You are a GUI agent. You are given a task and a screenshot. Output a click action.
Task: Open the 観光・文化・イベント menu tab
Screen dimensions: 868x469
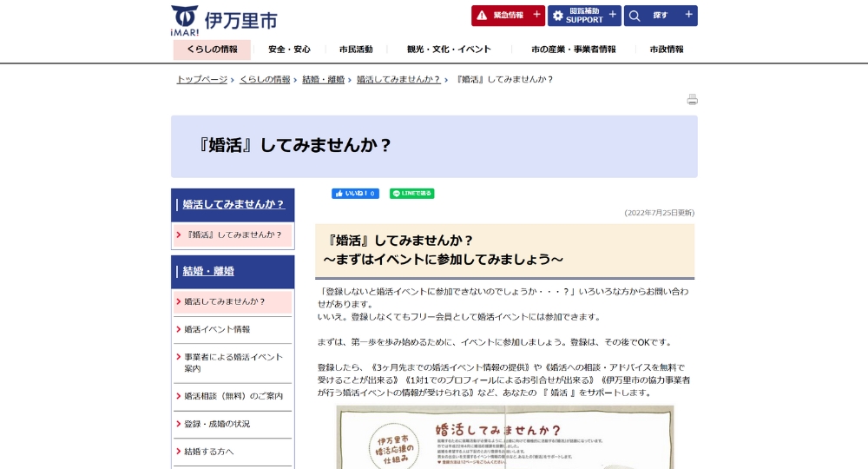coord(449,50)
